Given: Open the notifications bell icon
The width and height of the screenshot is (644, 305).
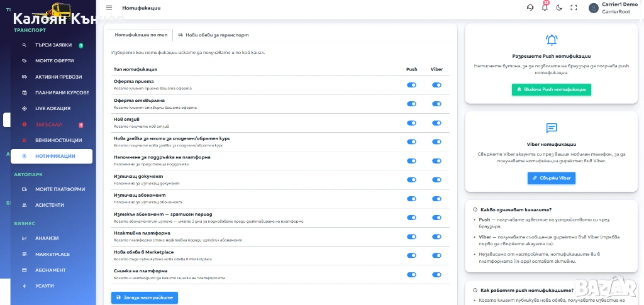Looking at the screenshot, I should (x=545, y=8).
